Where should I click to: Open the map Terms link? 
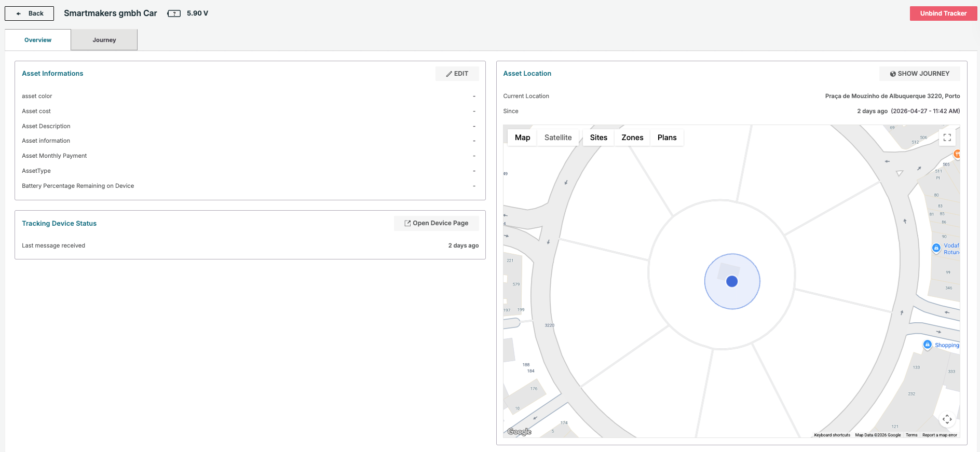911,435
